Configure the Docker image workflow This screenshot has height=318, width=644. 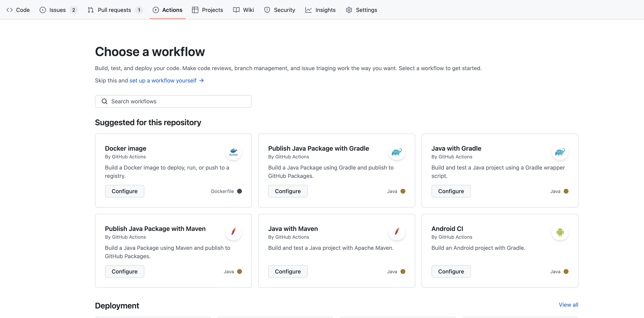pyautogui.click(x=124, y=191)
